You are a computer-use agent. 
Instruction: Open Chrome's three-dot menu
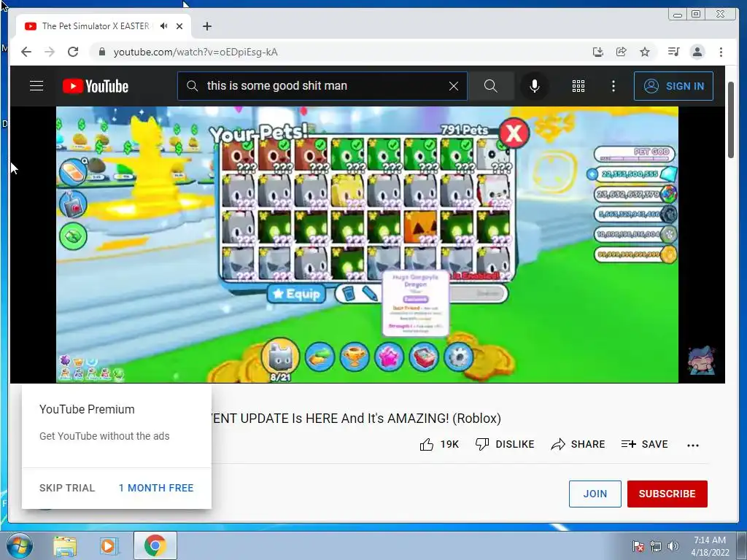click(721, 52)
